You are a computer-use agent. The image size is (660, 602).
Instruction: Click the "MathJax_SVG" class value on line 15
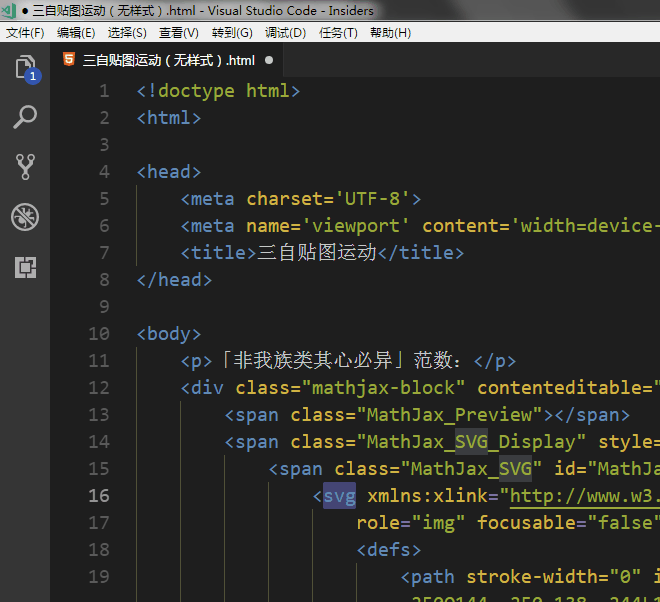[x=471, y=469]
